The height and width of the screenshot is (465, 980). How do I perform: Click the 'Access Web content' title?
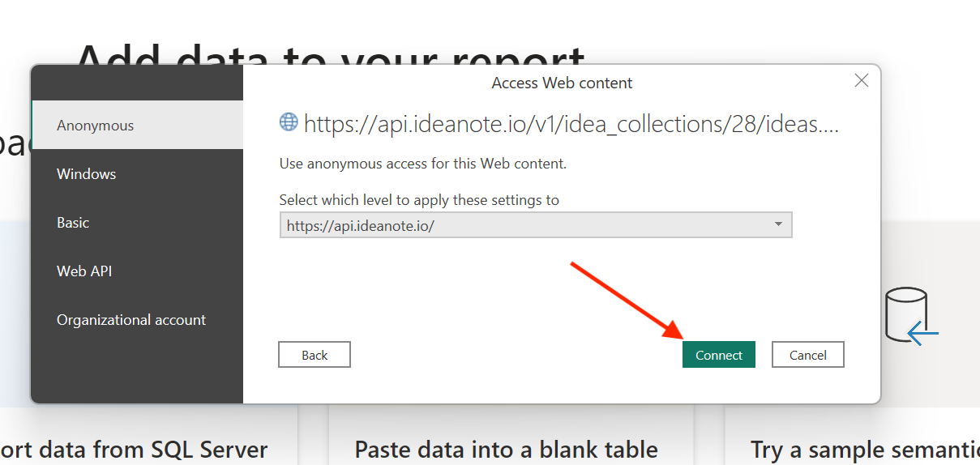point(562,83)
